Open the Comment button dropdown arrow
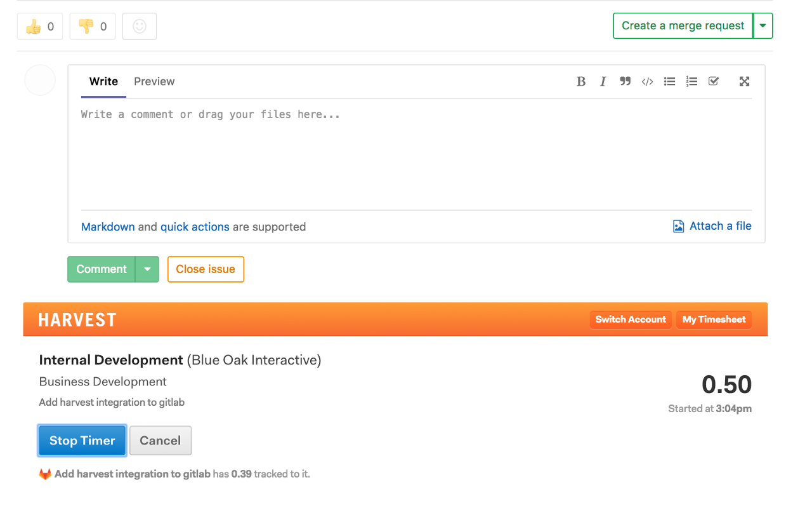Viewport: 812px width, 508px height. [147, 269]
